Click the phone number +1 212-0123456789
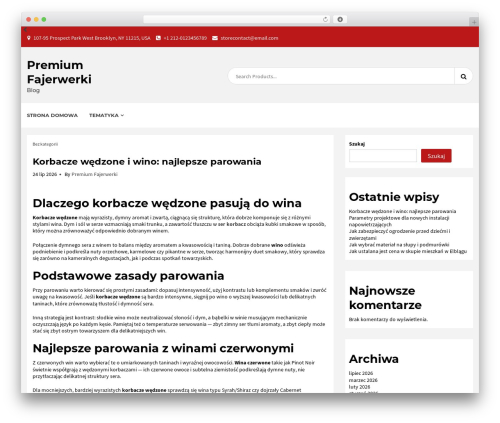The height and width of the screenshot is (423, 500). click(185, 38)
